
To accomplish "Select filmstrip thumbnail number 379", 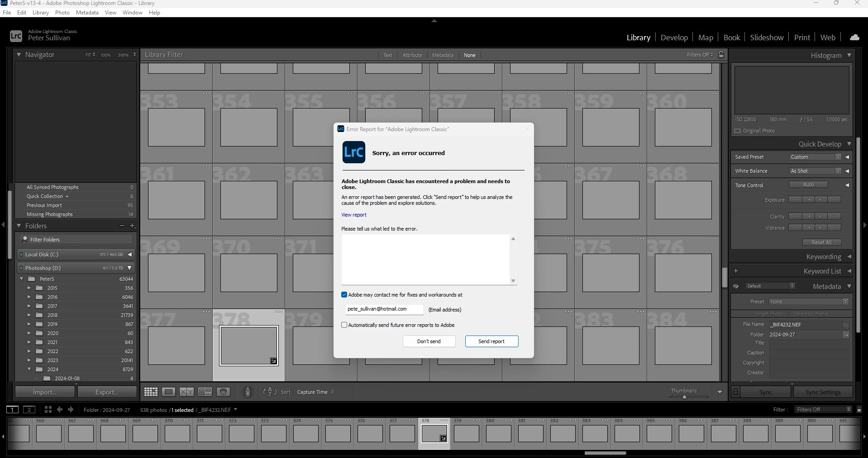I will point(467,434).
